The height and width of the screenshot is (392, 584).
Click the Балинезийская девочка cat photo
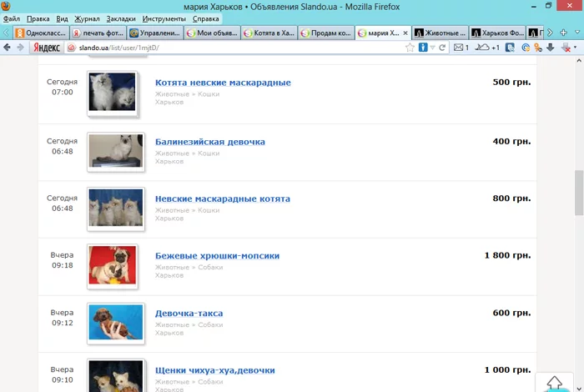tap(116, 151)
